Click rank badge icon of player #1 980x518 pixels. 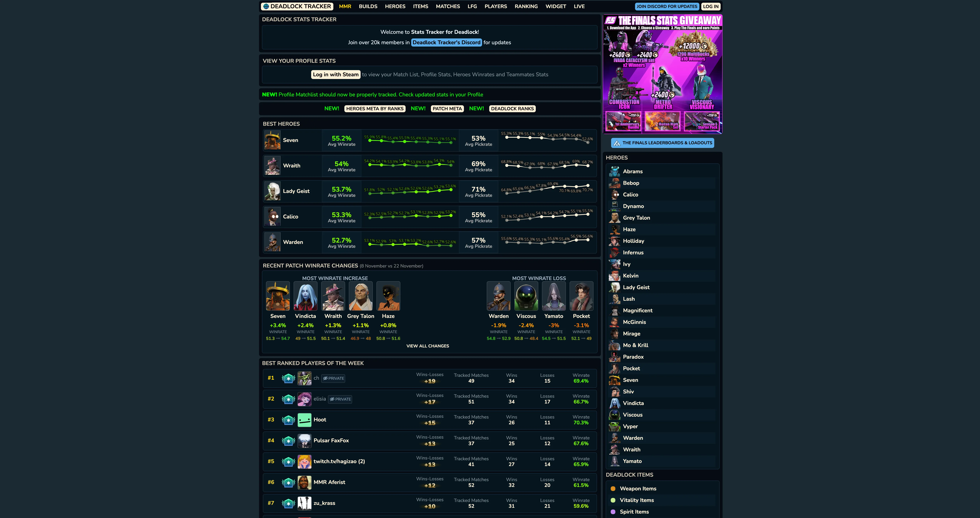(288, 378)
